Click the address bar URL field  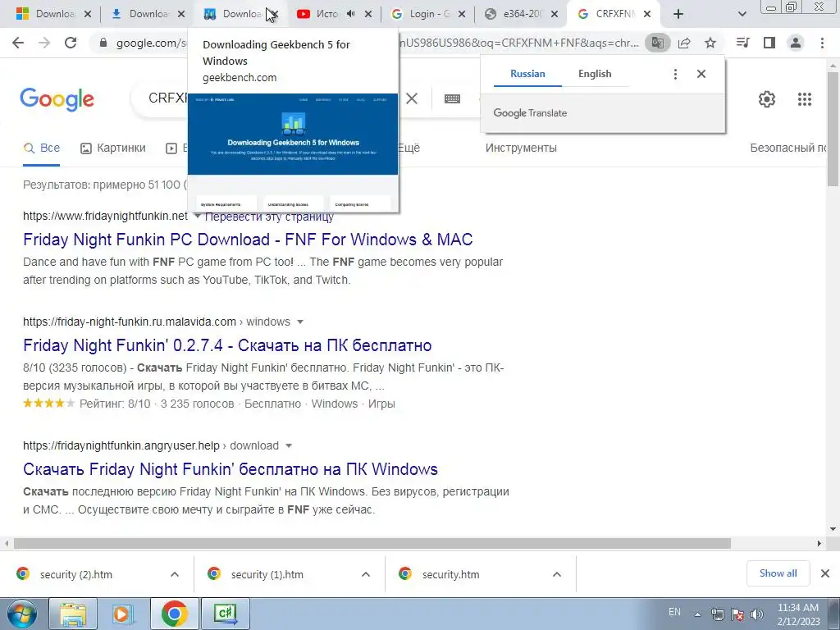coord(370,43)
